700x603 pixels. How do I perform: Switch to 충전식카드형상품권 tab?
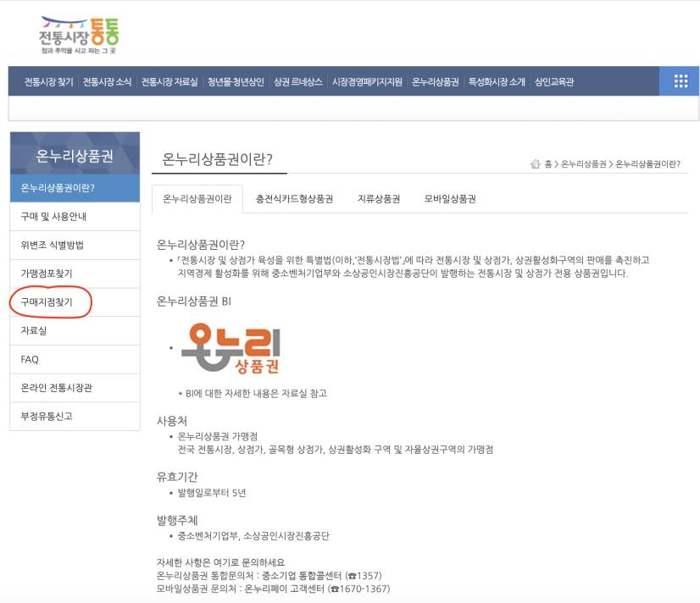(294, 199)
